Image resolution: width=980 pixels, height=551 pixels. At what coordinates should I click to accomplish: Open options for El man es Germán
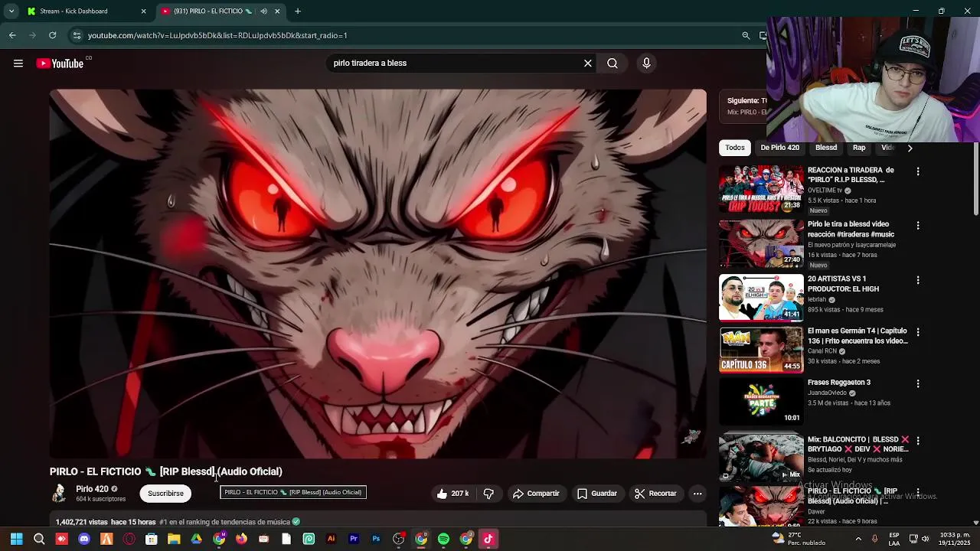[918, 332]
